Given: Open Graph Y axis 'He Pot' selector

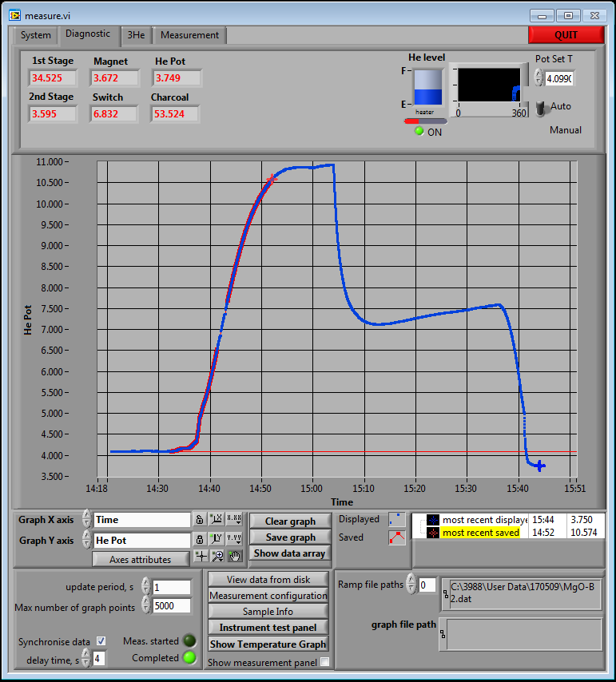Looking at the screenshot, I should pyautogui.click(x=142, y=540).
